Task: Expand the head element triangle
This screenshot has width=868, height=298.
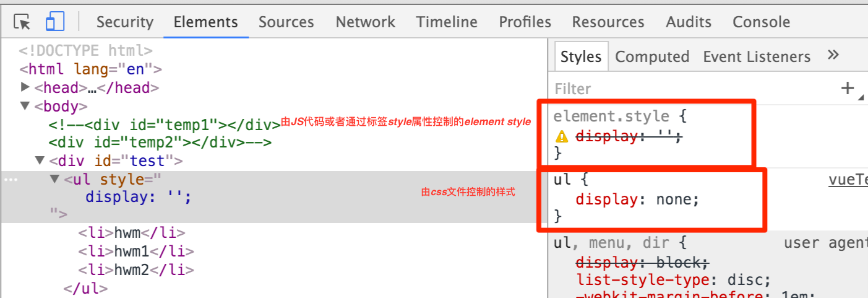Action: click(25, 87)
